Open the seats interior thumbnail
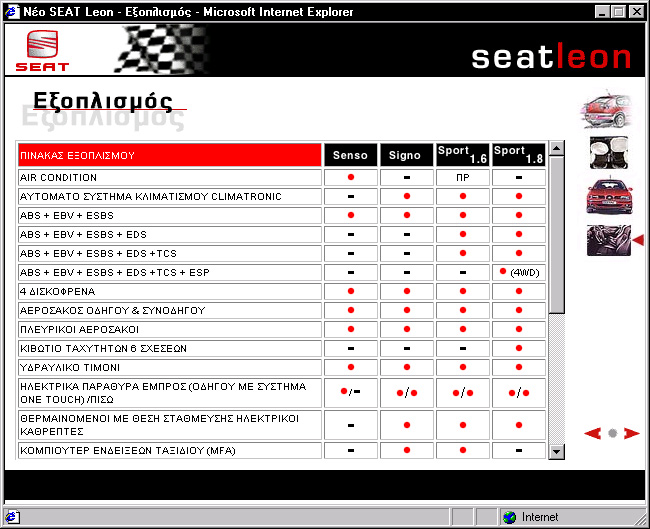Image resolution: width=650 pixels, height=529 pixels. point(609,153)
